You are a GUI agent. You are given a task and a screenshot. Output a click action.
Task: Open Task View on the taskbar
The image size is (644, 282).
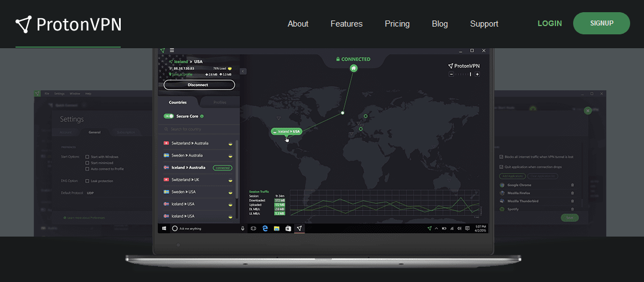tap(254, 229)
